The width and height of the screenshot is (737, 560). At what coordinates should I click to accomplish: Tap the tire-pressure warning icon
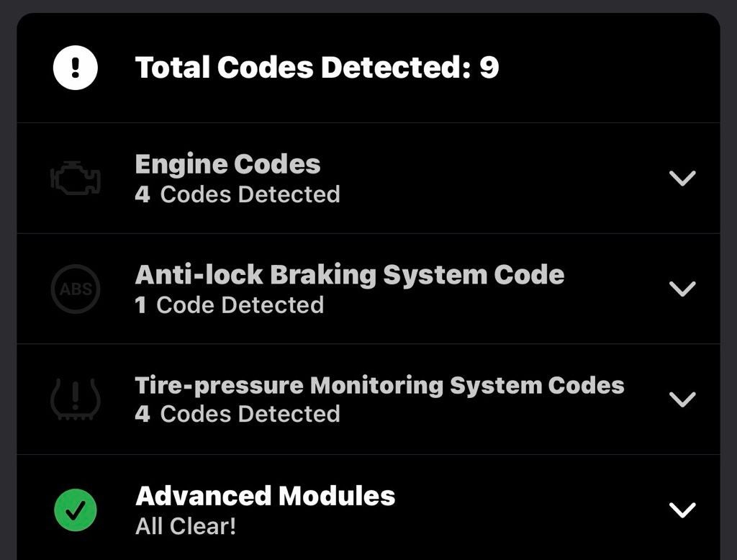click(76, 399)
